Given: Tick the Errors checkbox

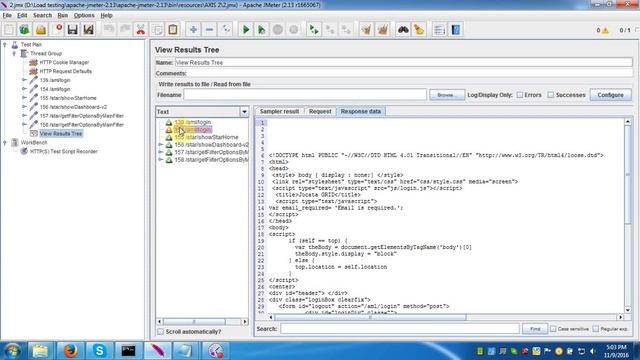Looking at the screenshot, I should click(520, 95).
